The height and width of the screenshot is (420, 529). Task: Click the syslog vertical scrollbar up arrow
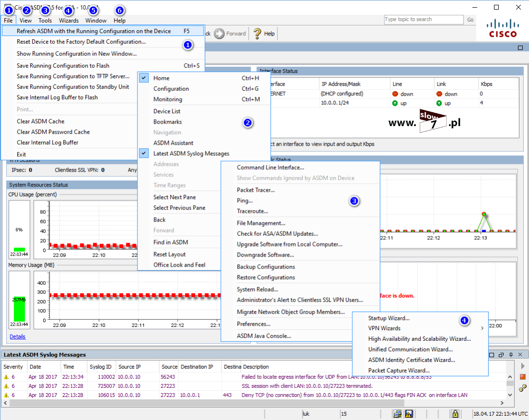pos(510,376)
